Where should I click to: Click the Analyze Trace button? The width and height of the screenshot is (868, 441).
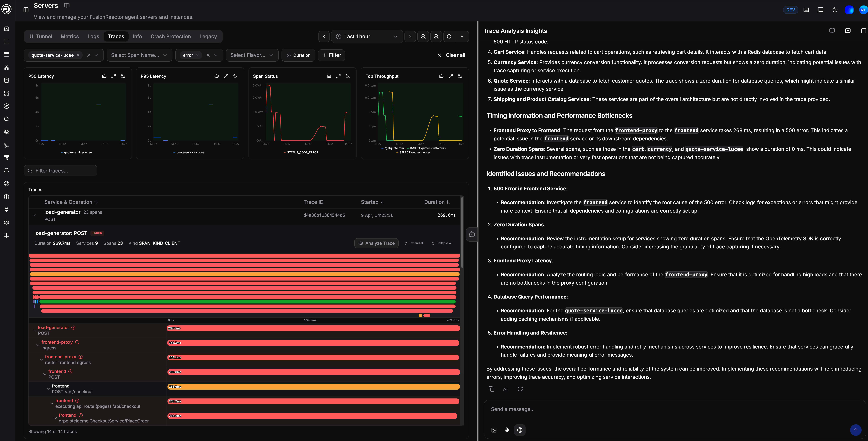[x=376, y=243]
